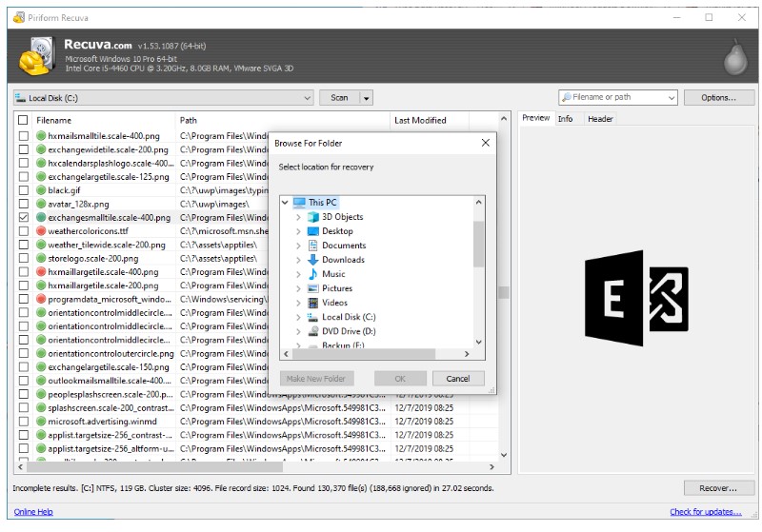Click the This PC computer icon
This screenshot has height=532, width=762.
pyautogui.click(x=299, y=203)
